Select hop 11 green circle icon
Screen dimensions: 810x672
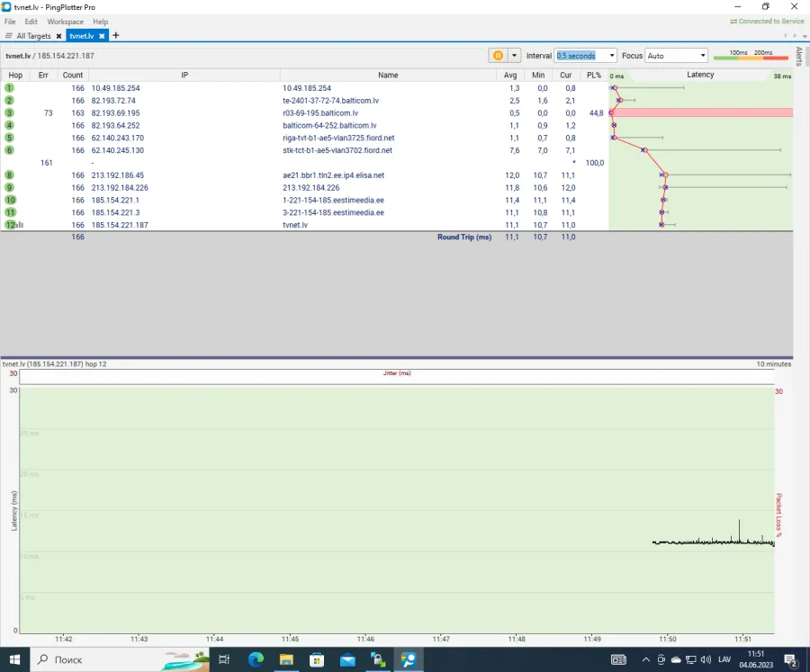[10, 212]
